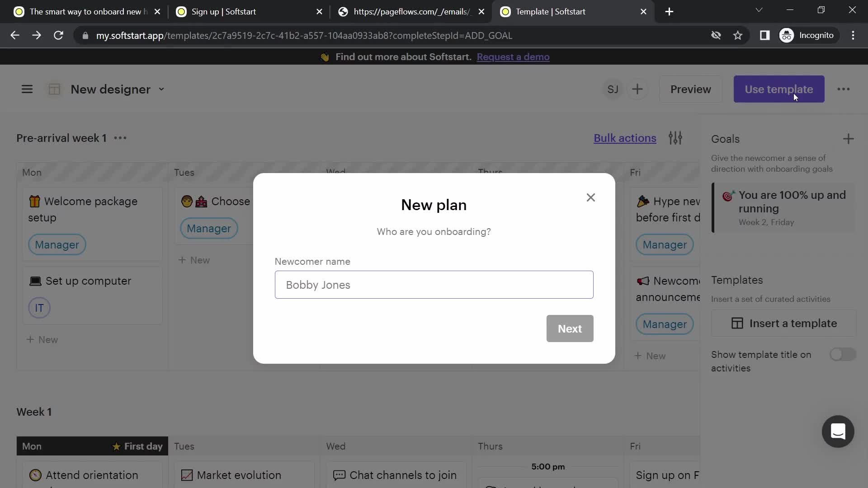This screenshot has height=488, width=868.
Task: Go forward in browser history
Action: click(x=37, y=35)
